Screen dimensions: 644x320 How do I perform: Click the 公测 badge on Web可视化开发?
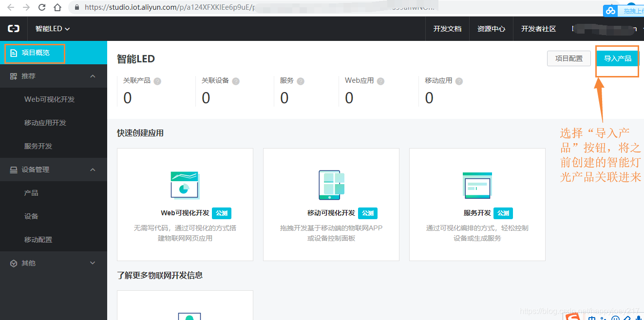[222, 213]
